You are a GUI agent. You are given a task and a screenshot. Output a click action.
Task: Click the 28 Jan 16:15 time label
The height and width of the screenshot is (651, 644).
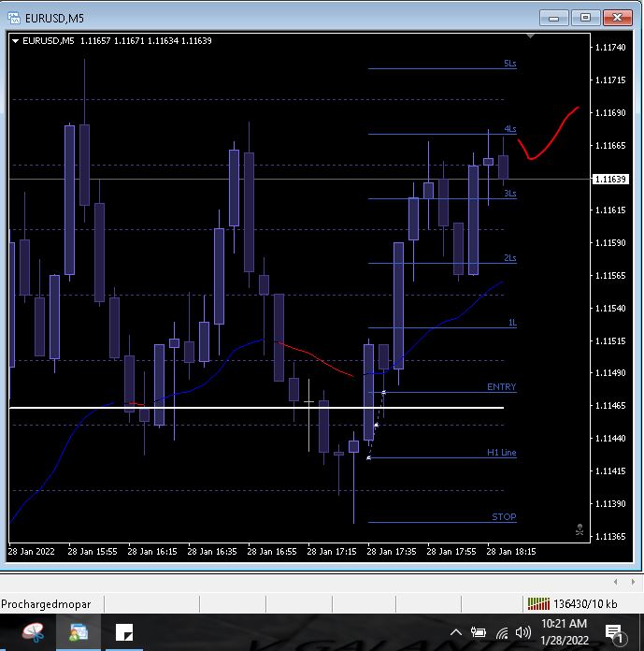152,551
